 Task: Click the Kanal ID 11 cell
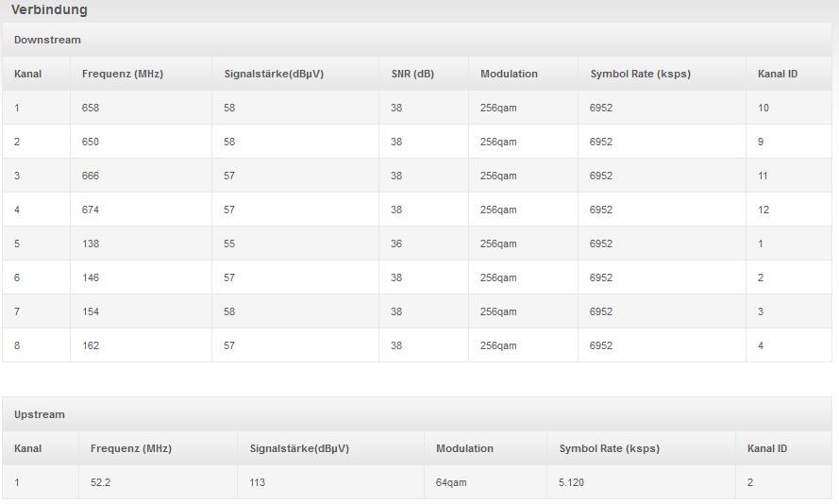click(x=763, y=176)
